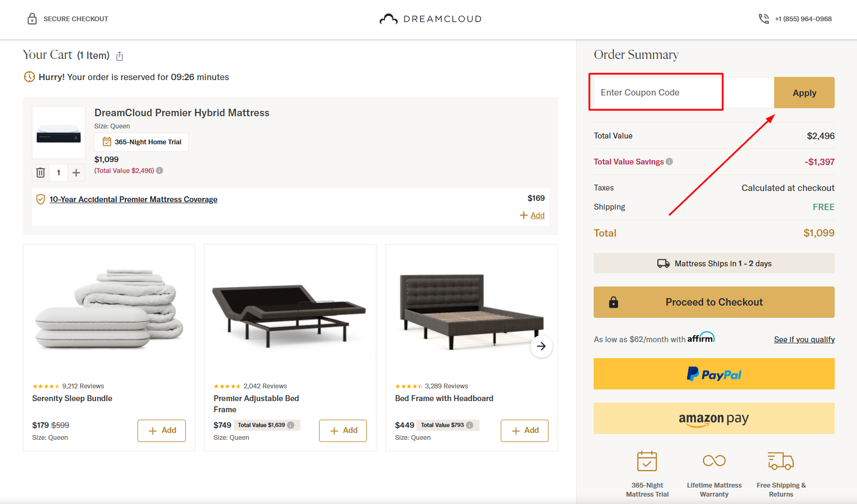This screenshot has width=857, height=504.
Task: Click the share icon beside Your Cart
Action: coord(119,55)
